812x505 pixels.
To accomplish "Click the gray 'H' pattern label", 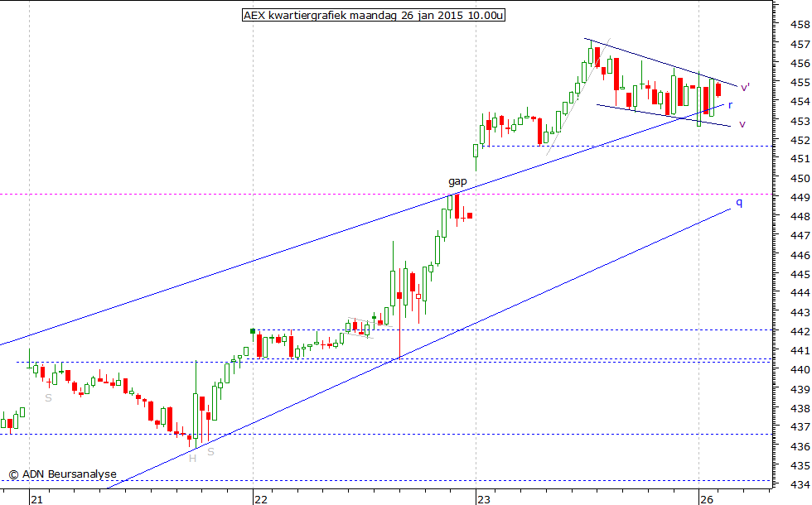I will click(192, 459).
